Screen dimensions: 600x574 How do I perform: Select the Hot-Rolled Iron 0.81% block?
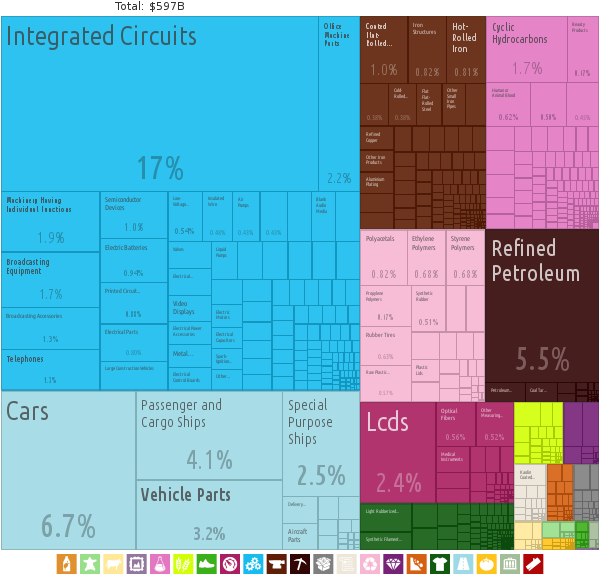pos(466,50)
